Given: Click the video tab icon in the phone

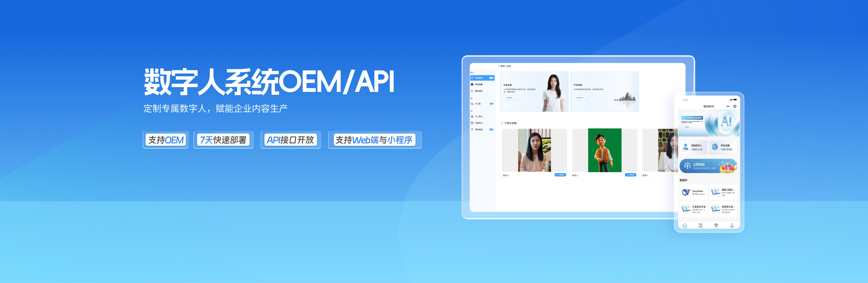Looking at the screenshot, I should [x=701, y=226].
